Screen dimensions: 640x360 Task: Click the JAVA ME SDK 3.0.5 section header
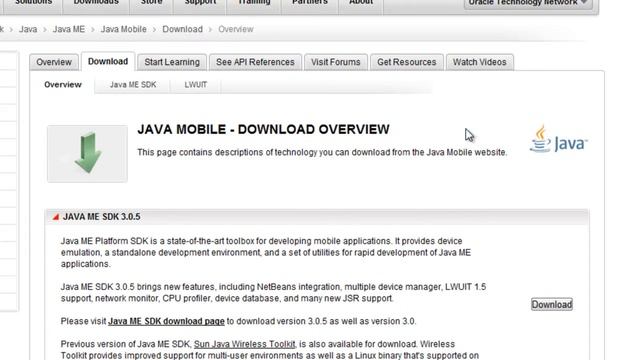point(317,217)
